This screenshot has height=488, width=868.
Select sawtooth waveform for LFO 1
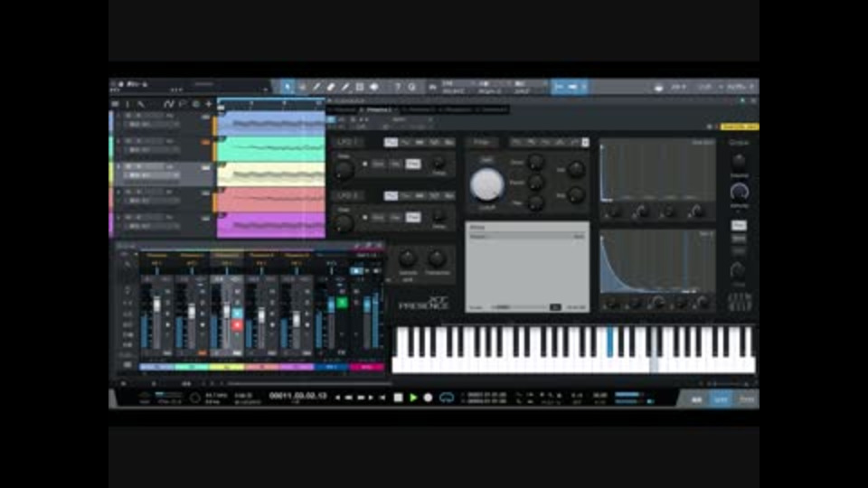[x=420, y=143]
